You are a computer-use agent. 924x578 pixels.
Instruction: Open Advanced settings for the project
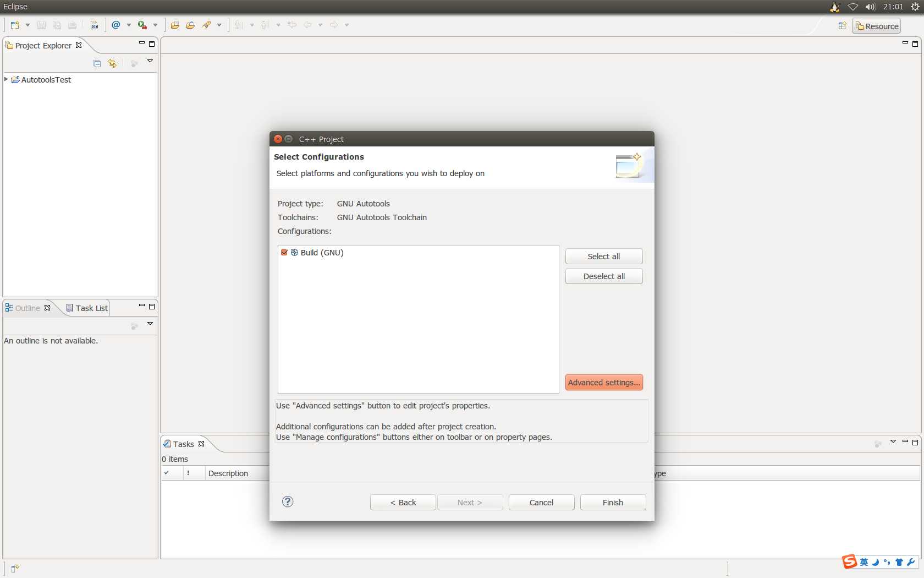(604, 383)
